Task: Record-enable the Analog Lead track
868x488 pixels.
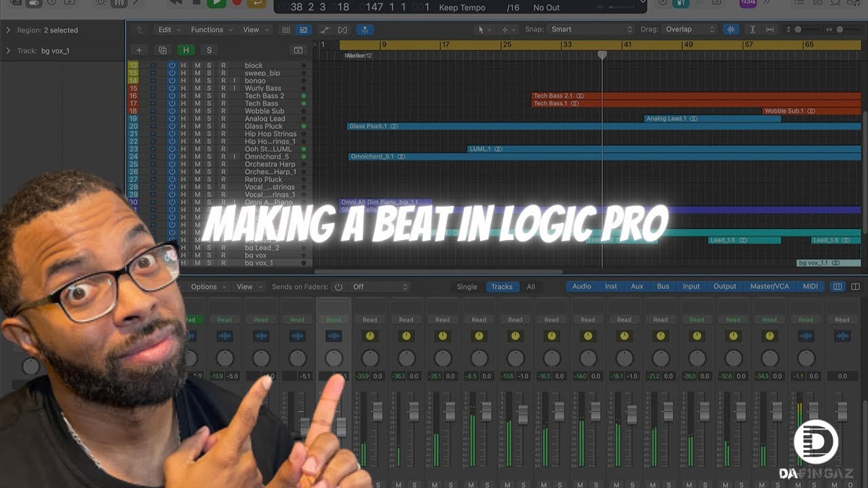Action: point(223,119)
